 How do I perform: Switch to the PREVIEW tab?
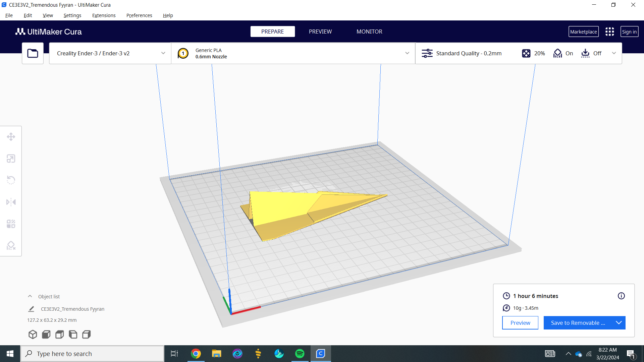(x=320, y=32)
